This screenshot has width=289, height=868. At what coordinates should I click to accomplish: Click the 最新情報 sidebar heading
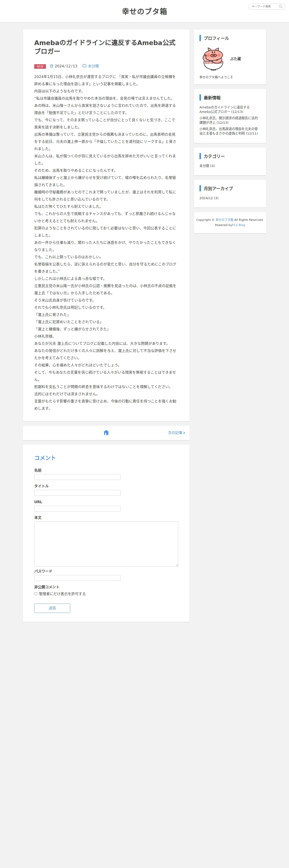(212, 98)
